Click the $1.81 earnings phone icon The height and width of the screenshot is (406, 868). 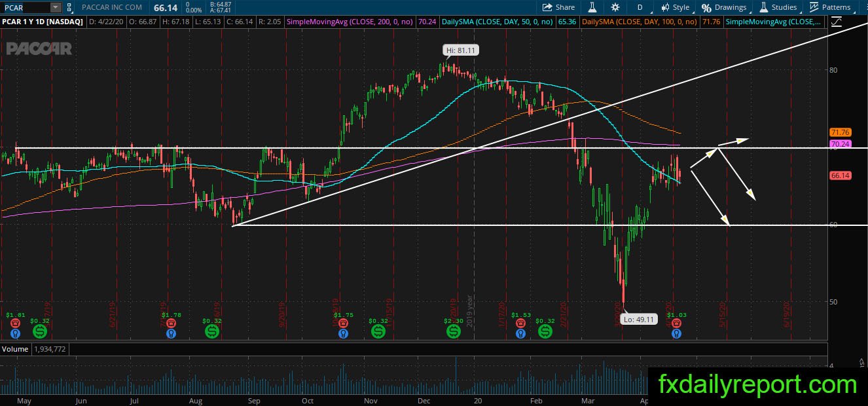click(x=15, y=323)
